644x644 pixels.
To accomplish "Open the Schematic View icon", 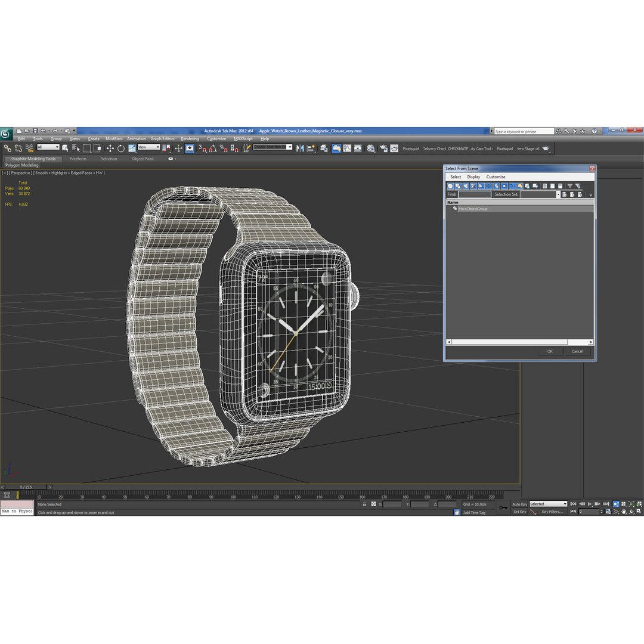I will [x=358, y=148].
